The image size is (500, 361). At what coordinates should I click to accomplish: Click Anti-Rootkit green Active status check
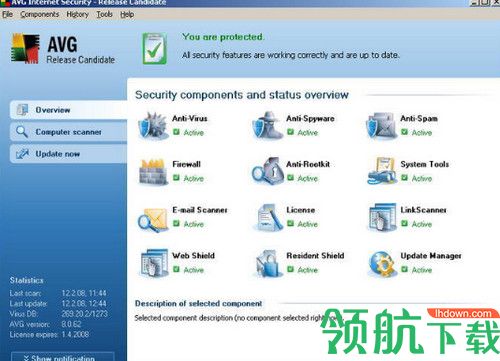(290, 178)
